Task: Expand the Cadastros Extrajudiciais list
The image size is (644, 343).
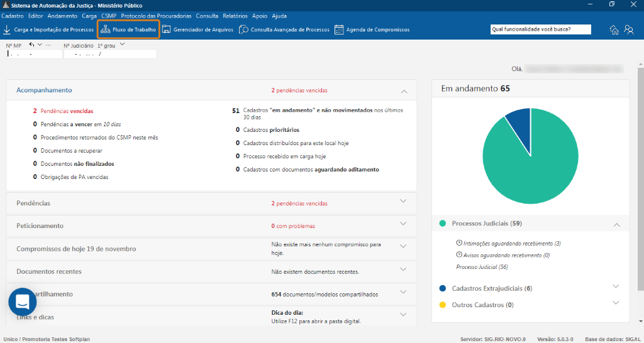Action: pos(615,286)
